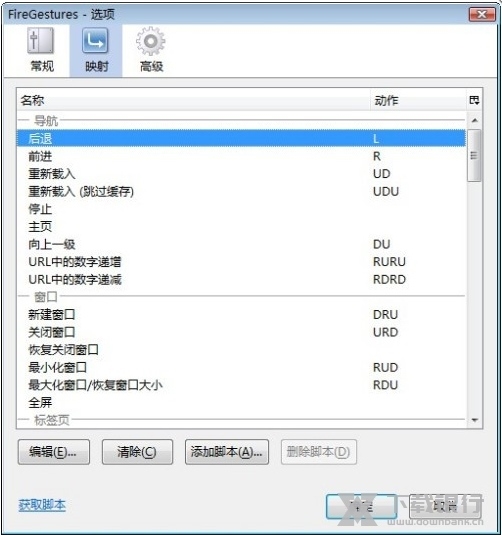The height and width of the screenshot is (535, 502).
Task: Click the 取消 cancel button
Action: coord(445,507)
